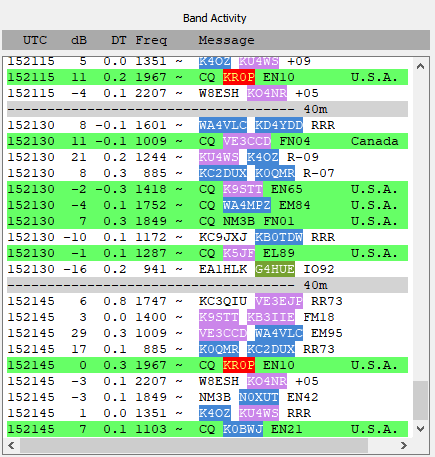Click the CQ NM3B FN01 line

pos(207,221)
